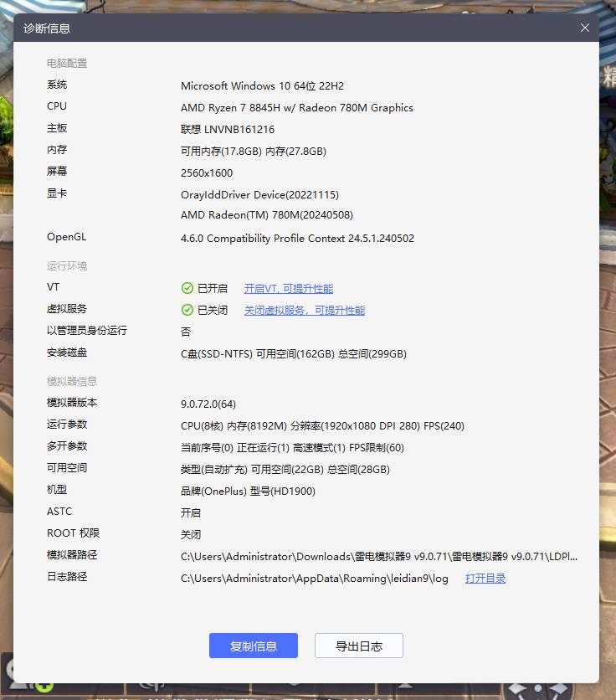Viewport: 616px width, 700px height.
Task: Click the truncated 模拟器路径 path text
Action: (x=378, y=557)
